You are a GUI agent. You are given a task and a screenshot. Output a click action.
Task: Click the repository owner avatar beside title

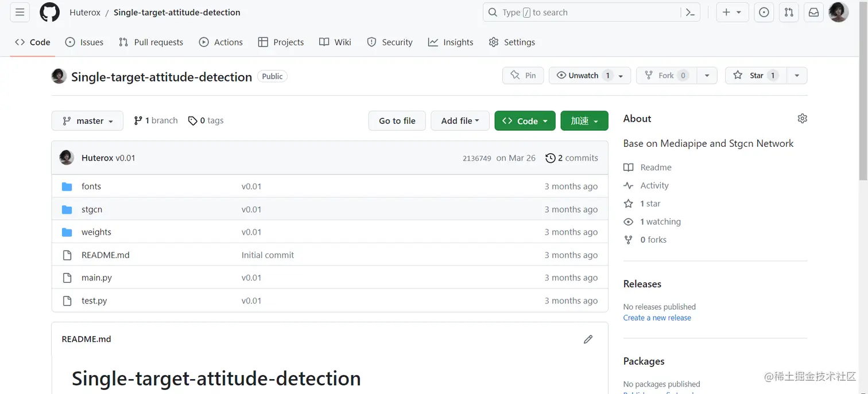coord(59,76)
